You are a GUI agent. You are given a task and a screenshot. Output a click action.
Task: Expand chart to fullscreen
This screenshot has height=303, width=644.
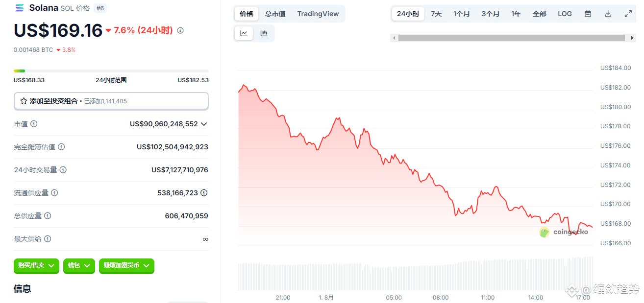tap(628, 14)
